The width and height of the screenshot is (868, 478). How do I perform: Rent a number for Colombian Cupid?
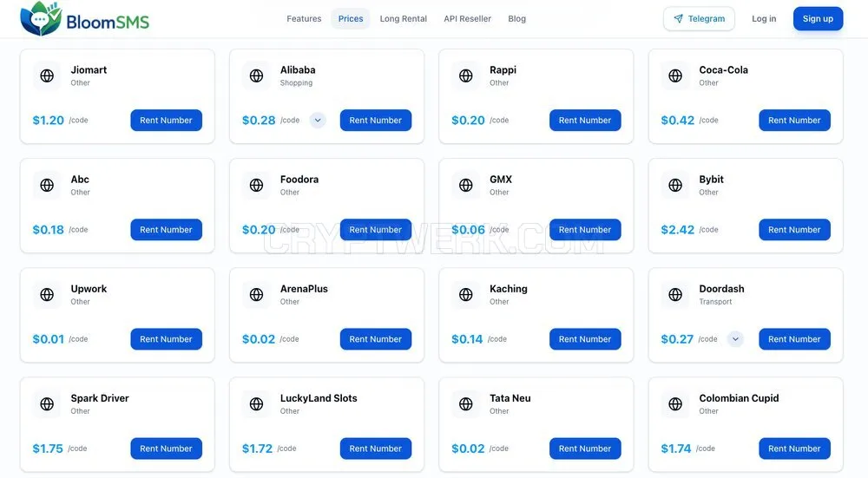[794, 449]
